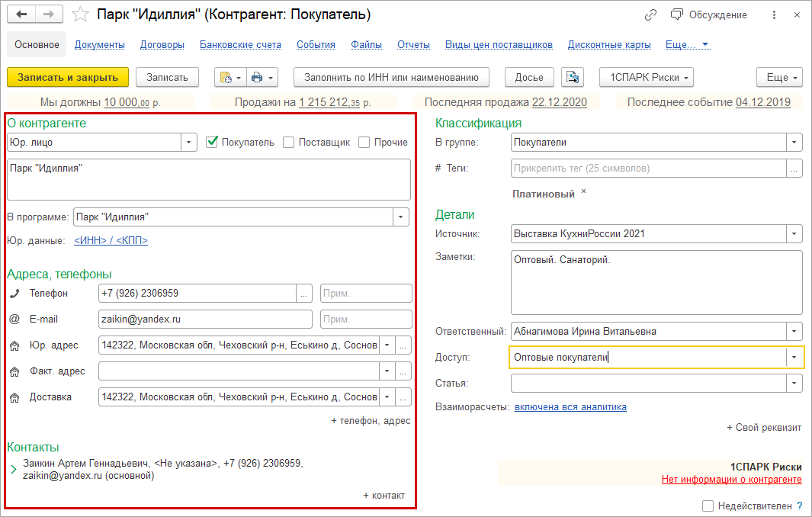
Task: Open the ИНН / КПП link
Action: (x=111, y=240)
